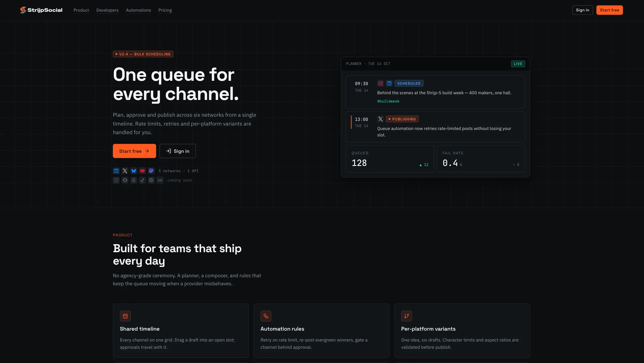The image size is (644, 363).
Task: Click the greyed Instagram icon beside coming soon
Action: click(116, 180)
